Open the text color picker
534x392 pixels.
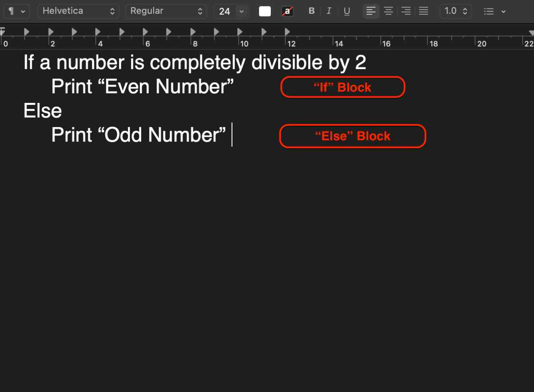pyautogui.click(x=265, y=11)
